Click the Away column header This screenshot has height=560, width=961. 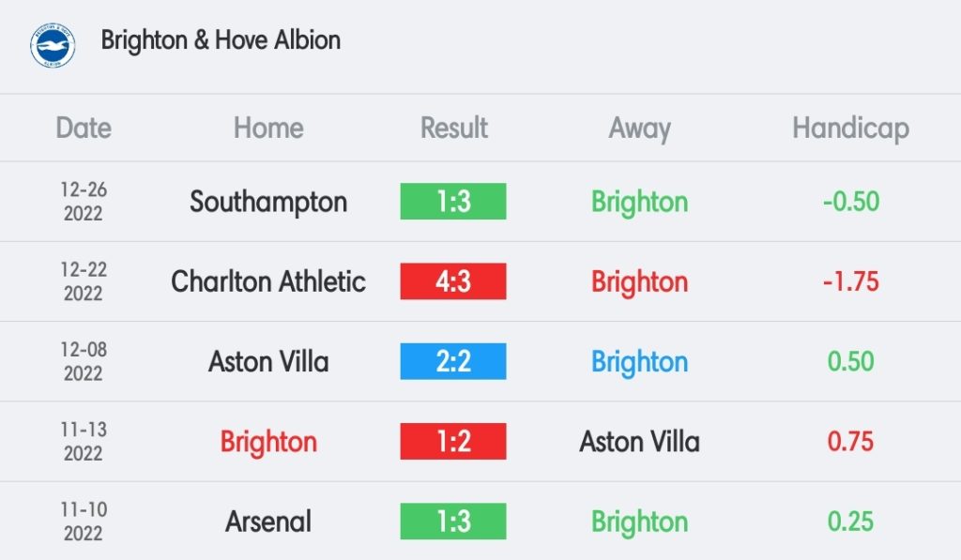point(639,129)
